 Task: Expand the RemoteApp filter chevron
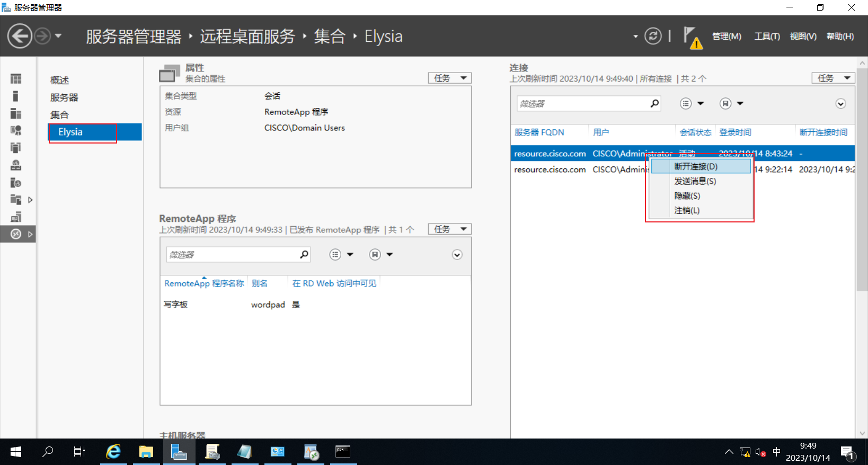point(457,255)
